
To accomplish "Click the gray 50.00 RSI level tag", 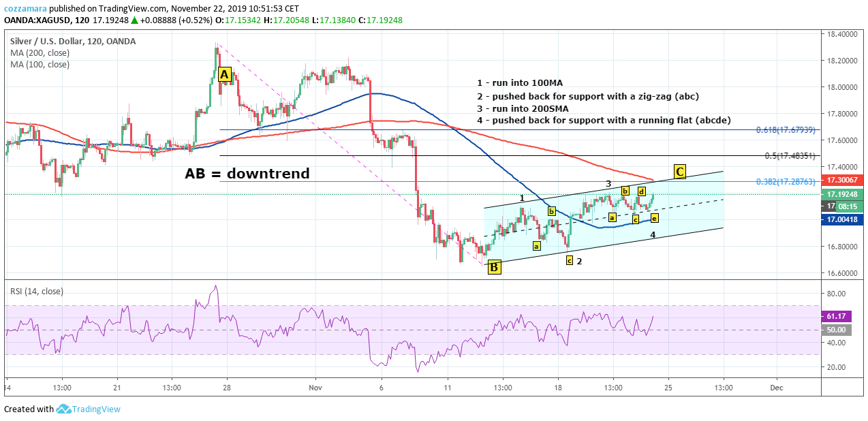I will pyautogui.click(x=836, y=330).
